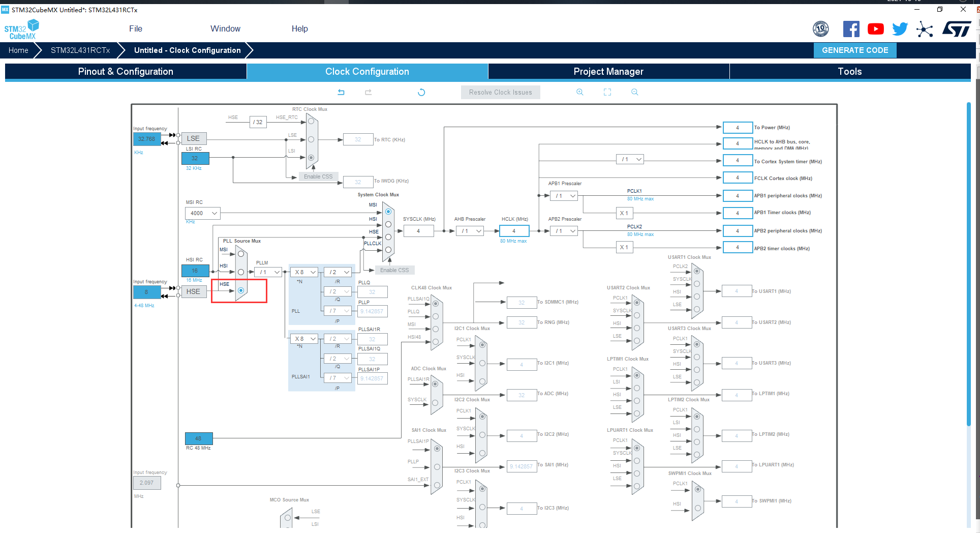The height and width of the screenshot is (533, 980).
Task: Open the AHB Prescaler dropdown
Action: 470,231
